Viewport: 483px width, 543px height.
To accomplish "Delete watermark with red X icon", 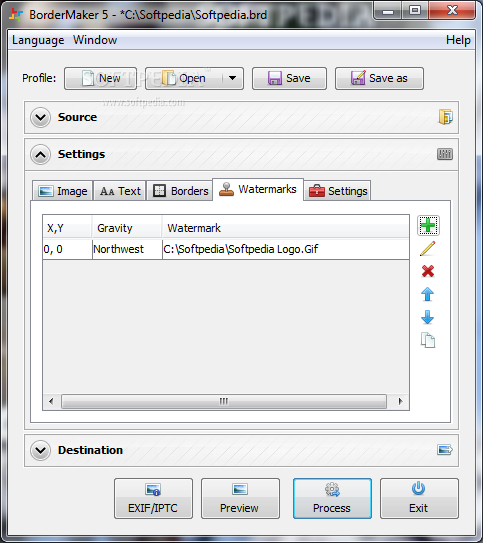I will [428, 271].
